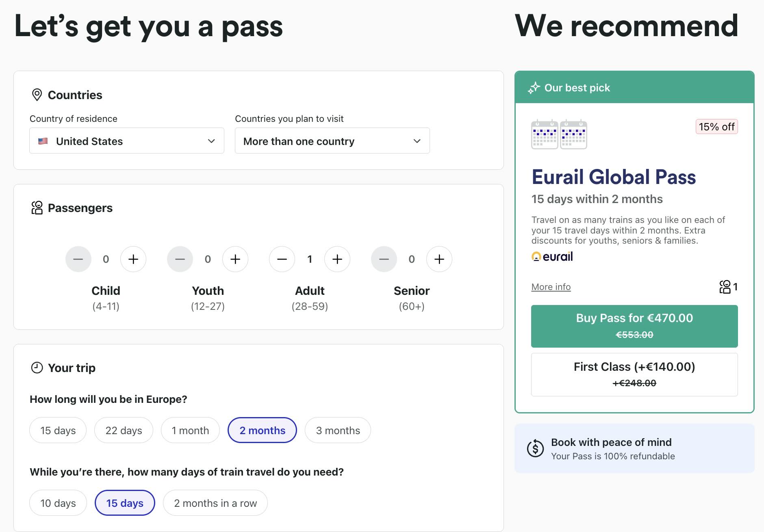This screenshot has height=532, width=764.
Task: Decrease the Youth passenger count
Action: (180, 259)
